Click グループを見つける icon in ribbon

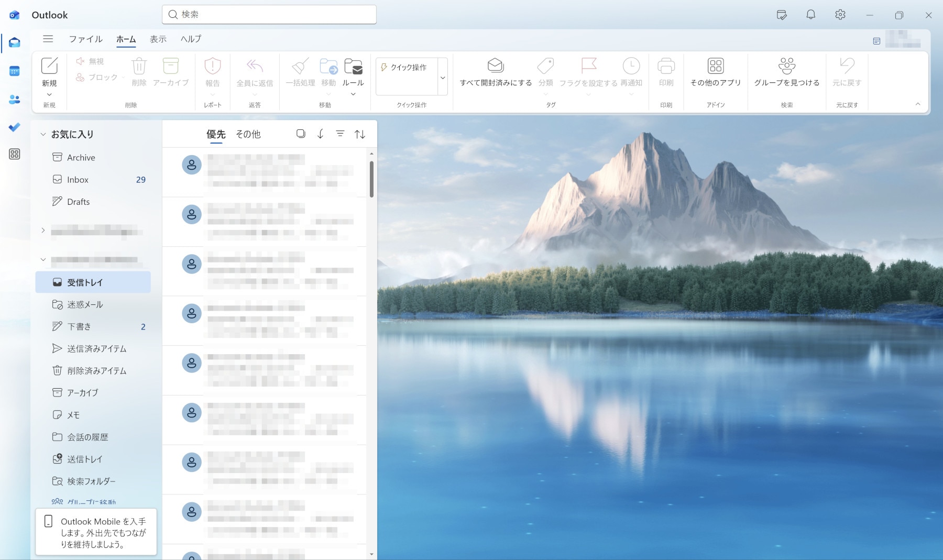(x=786, y=66)
